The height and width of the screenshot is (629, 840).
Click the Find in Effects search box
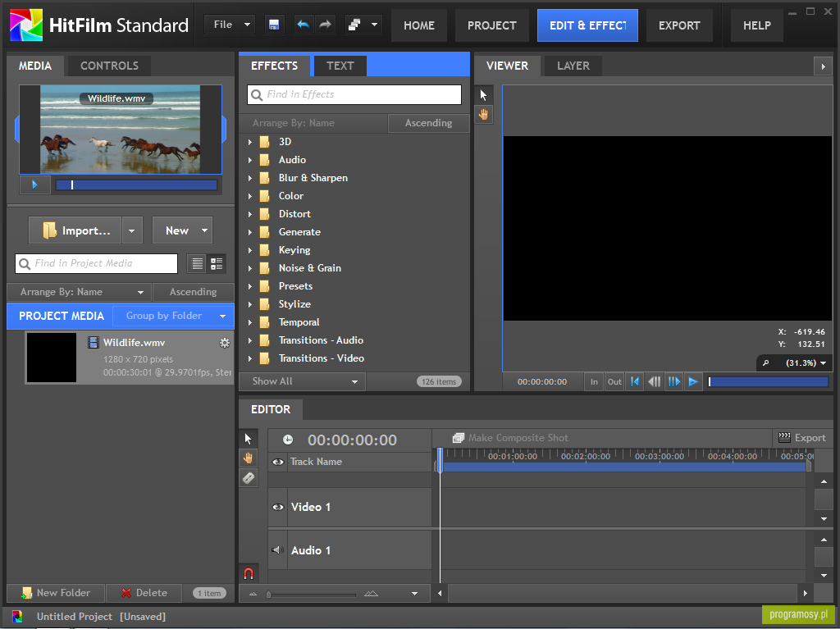354,95
